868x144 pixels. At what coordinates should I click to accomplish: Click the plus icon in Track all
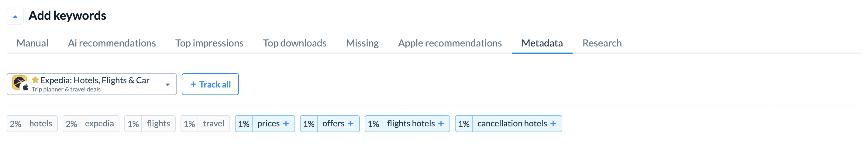193,84
